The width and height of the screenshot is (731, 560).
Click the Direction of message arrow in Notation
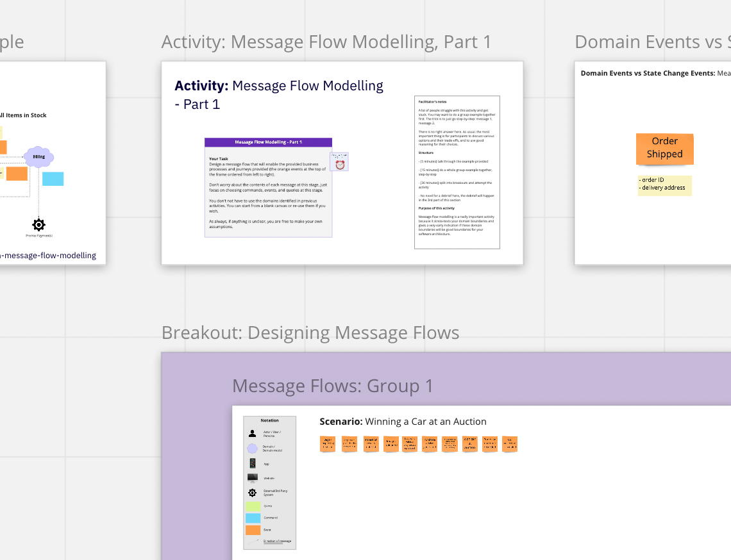click(x=254, y=541)
